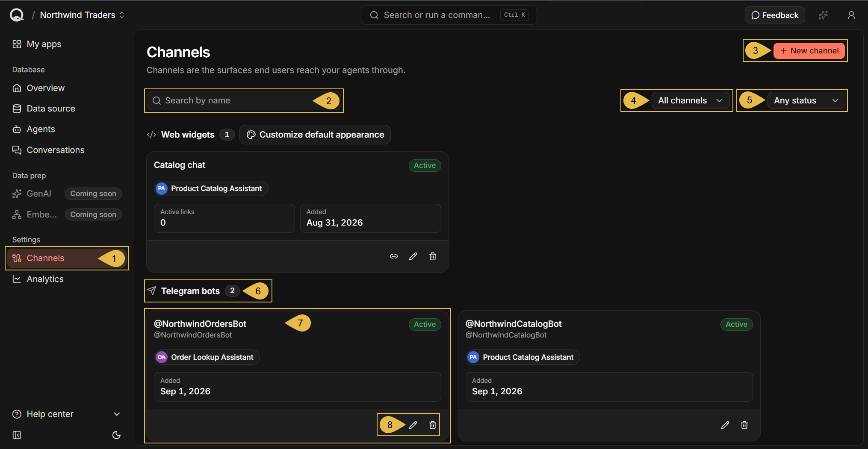This screenshot has height=449, width=868.
Task: Collapse the sidebar panel icon
Action: (17, 435)
